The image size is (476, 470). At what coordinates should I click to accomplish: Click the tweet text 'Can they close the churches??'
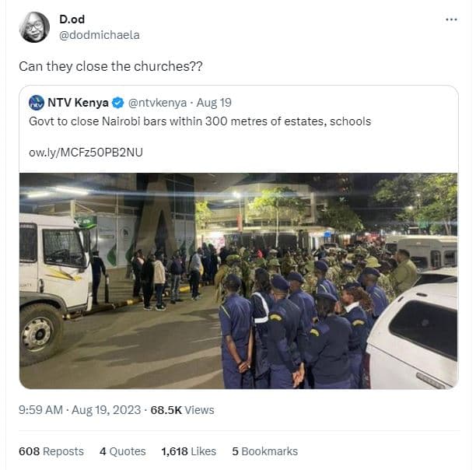(x=111, y=66)
